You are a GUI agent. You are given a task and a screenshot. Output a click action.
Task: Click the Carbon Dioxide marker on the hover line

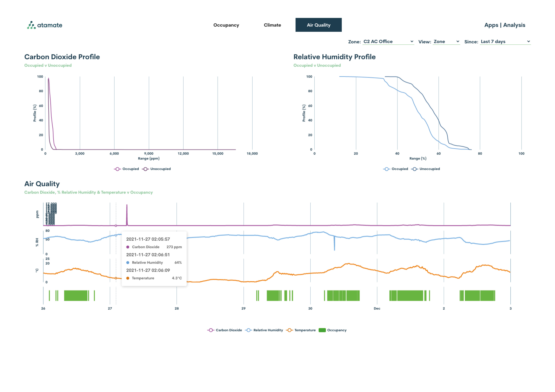(x=116, y=226)
